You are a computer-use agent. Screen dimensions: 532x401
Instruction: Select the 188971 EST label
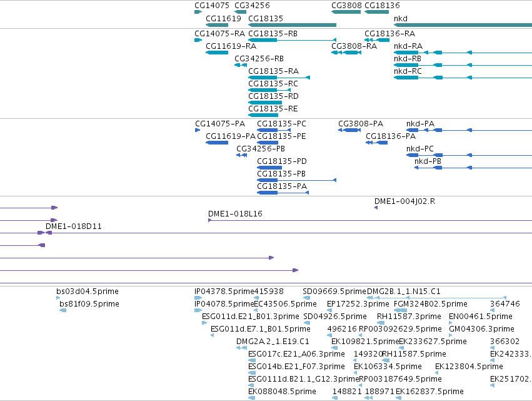point(379,392)
